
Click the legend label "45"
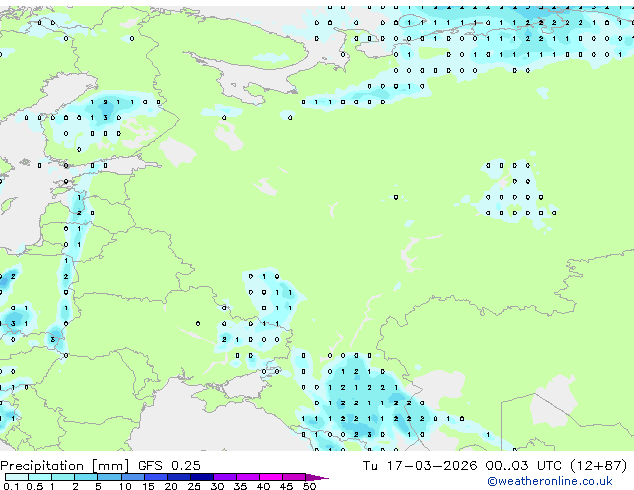(286, 486)
